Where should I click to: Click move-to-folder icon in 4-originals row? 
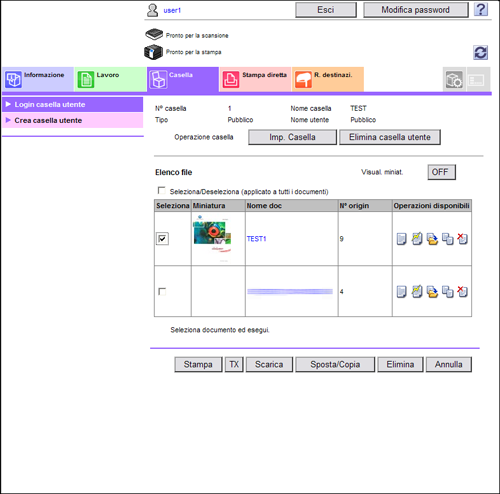pos(432,292)
